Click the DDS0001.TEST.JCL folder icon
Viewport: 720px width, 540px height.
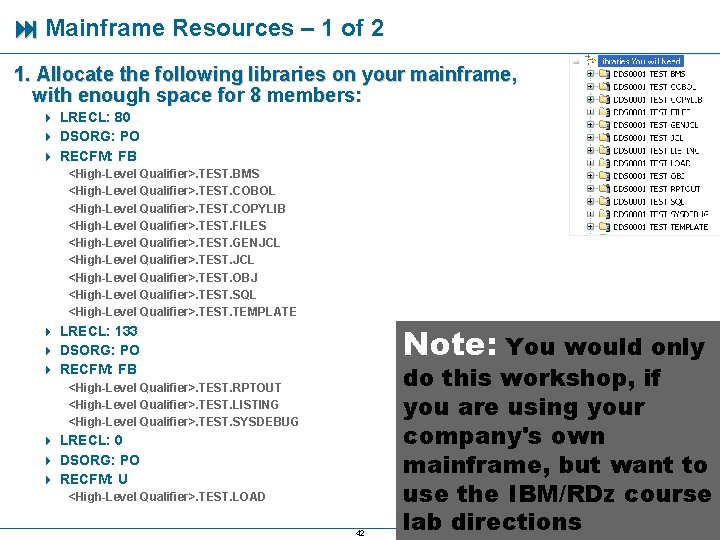click(x=605, y=138)
